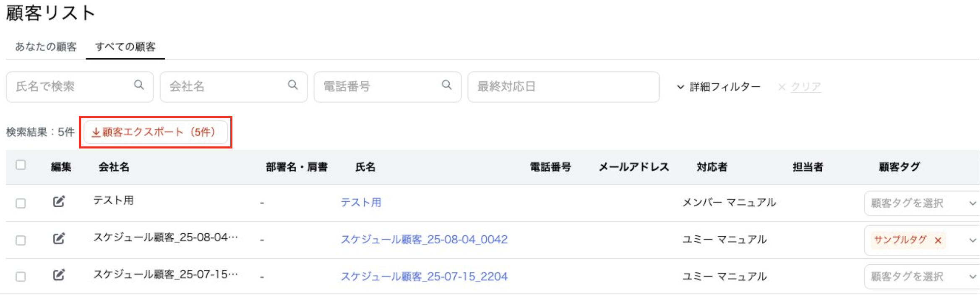The width and height of the screenshot is (980, 297).
Task: Click the search icon in 電話番号 field
Action: pos(447,85)
